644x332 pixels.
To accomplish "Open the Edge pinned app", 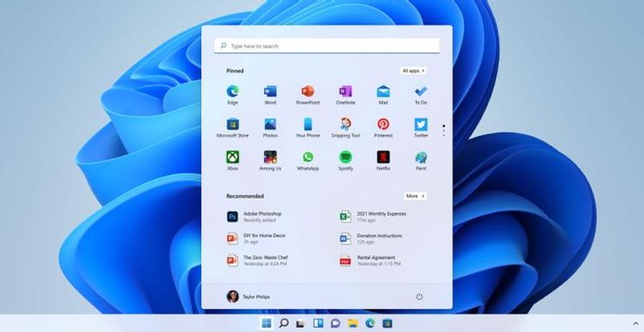I will coord(233,95).
